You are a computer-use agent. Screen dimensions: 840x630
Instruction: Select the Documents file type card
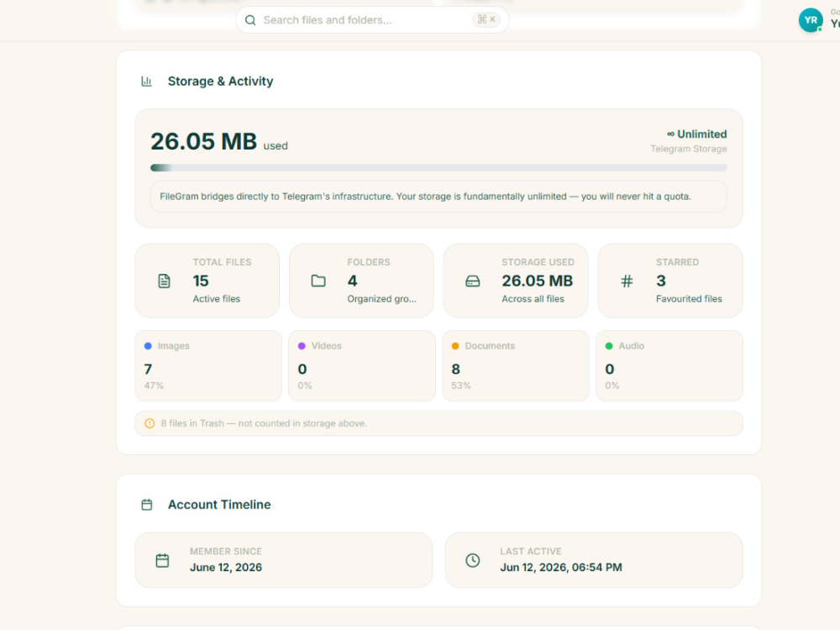pos(516,366)
